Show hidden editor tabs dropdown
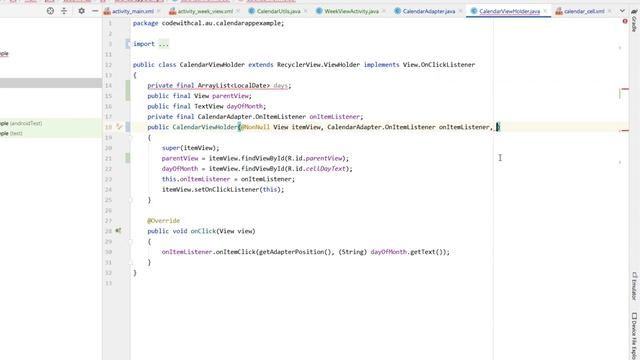This screenshot has height=360, width=640. (622, 11)
